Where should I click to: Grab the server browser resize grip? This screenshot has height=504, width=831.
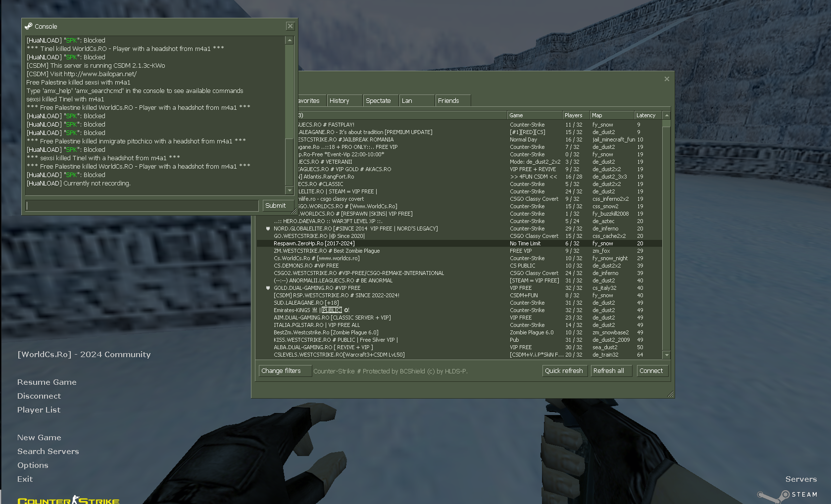point(671,394)
